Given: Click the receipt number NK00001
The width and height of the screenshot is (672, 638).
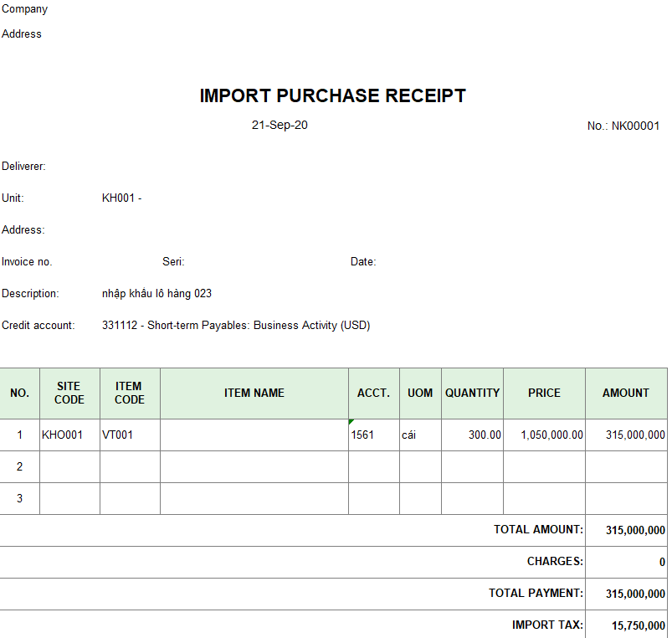Looking at the screenshot, I should 623,126.
